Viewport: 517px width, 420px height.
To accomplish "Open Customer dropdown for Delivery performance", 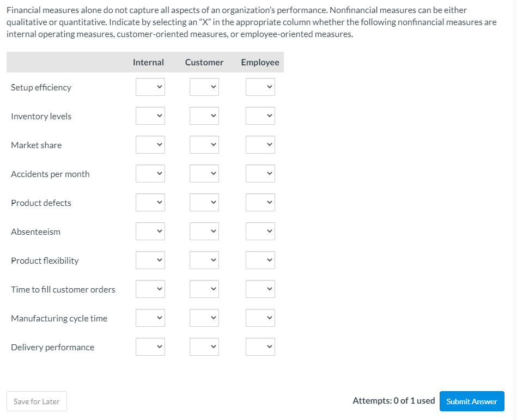I will [204, 346].
